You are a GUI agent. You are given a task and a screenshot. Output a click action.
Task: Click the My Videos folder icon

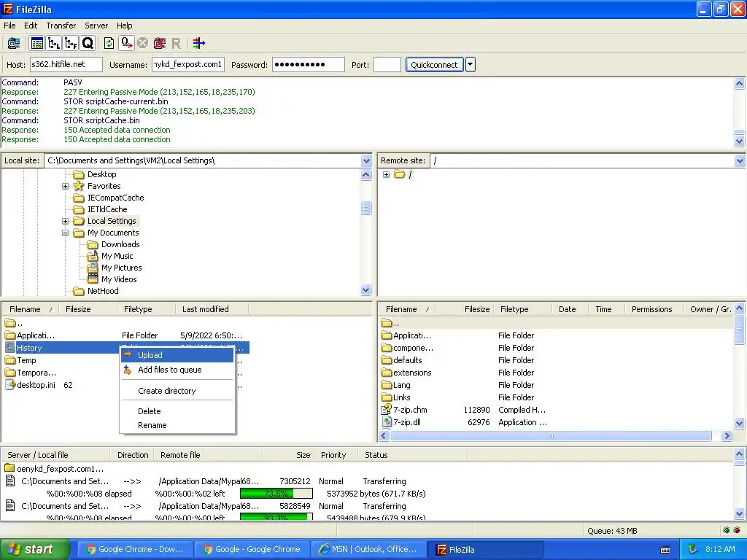tap(93, 279)
